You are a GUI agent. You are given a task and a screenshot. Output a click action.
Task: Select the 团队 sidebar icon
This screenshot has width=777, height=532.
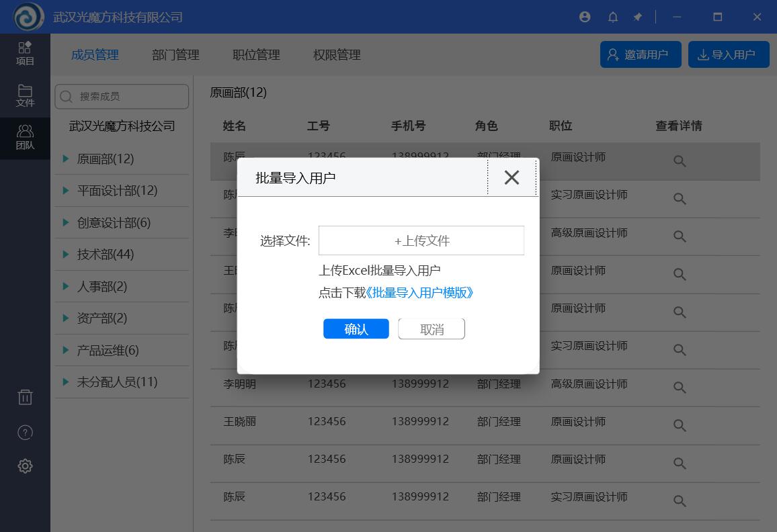pos(25,138)
